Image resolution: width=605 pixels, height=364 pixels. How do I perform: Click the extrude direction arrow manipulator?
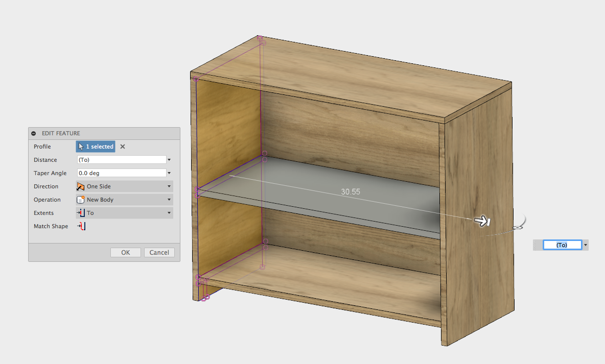482,221
